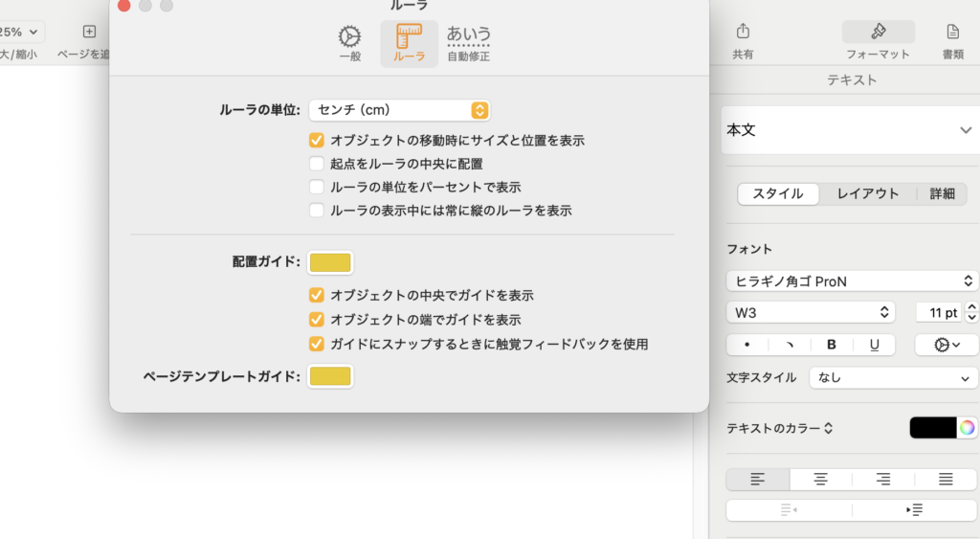Justify the text alignment

click(946, 480)
